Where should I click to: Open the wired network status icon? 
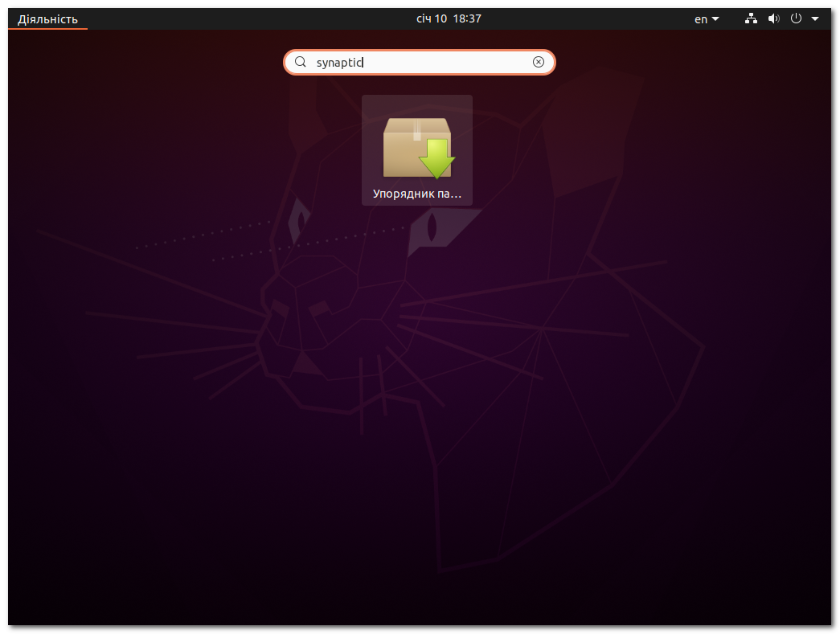[x=751, y=19]
